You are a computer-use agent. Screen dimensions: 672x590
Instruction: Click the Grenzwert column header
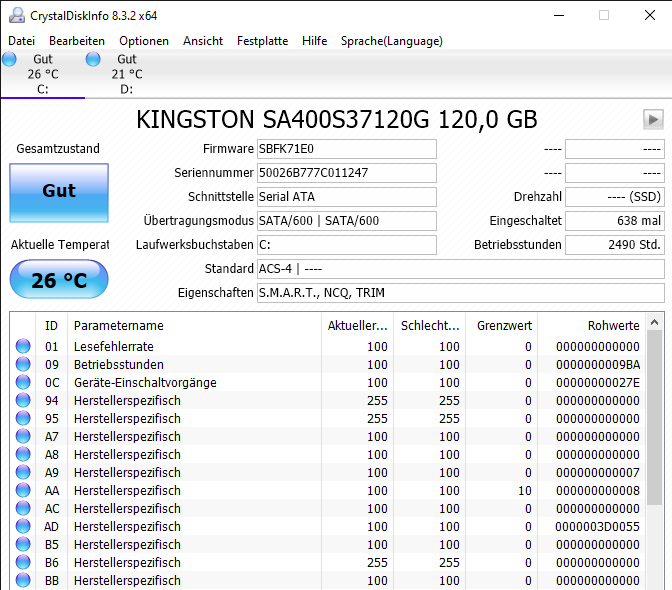point(502,326)
